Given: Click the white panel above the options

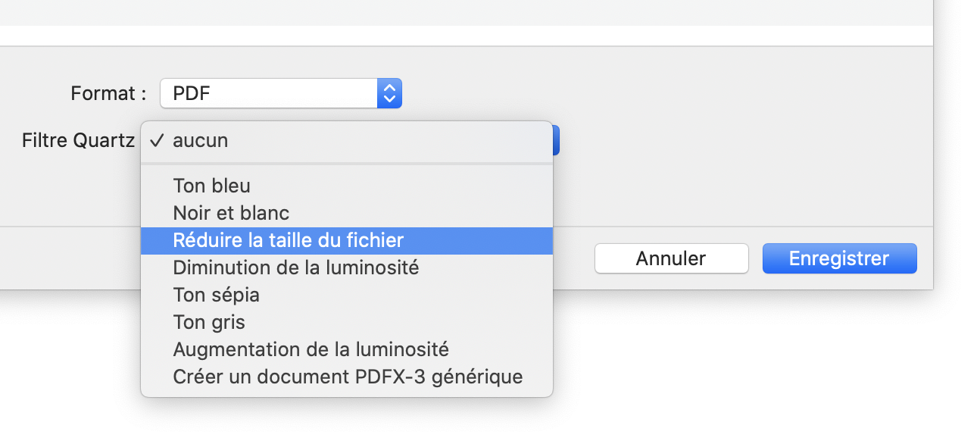Looking at the screenshot, I should tap(454, 36).
